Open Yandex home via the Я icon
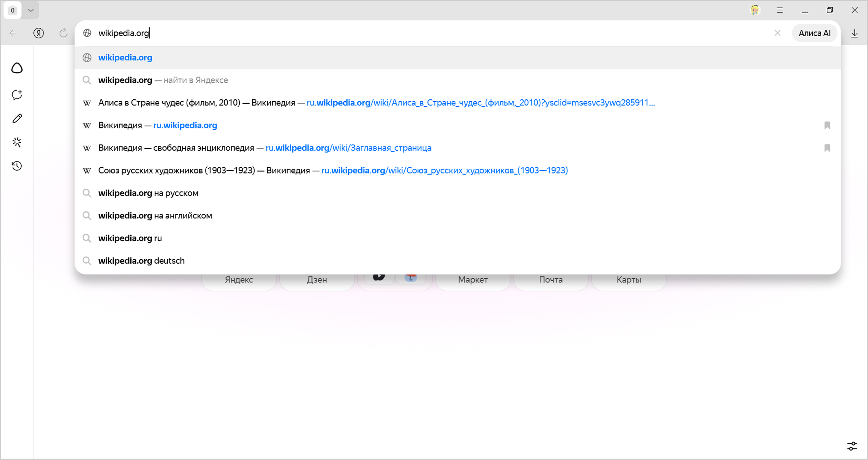868x460 pixels. [39, 33]
